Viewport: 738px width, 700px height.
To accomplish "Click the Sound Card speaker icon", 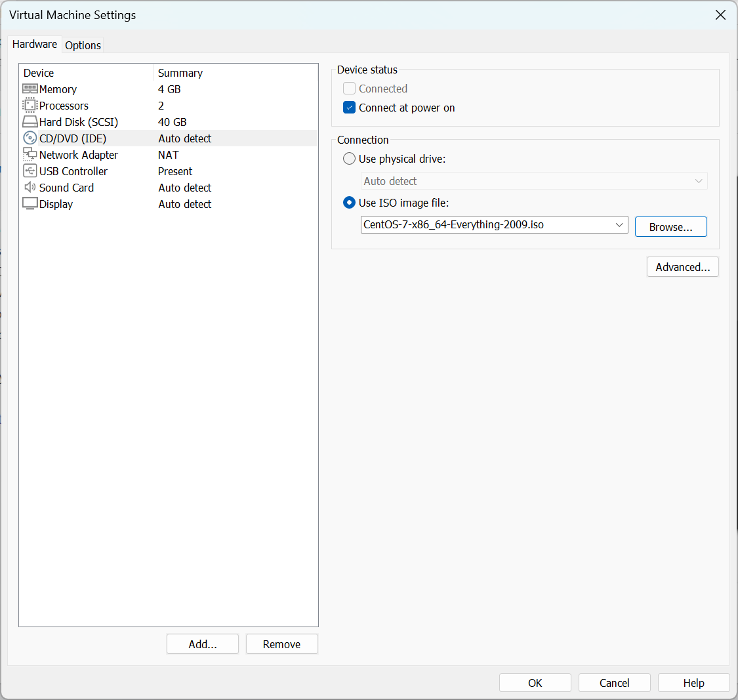I will click(30, 188).
